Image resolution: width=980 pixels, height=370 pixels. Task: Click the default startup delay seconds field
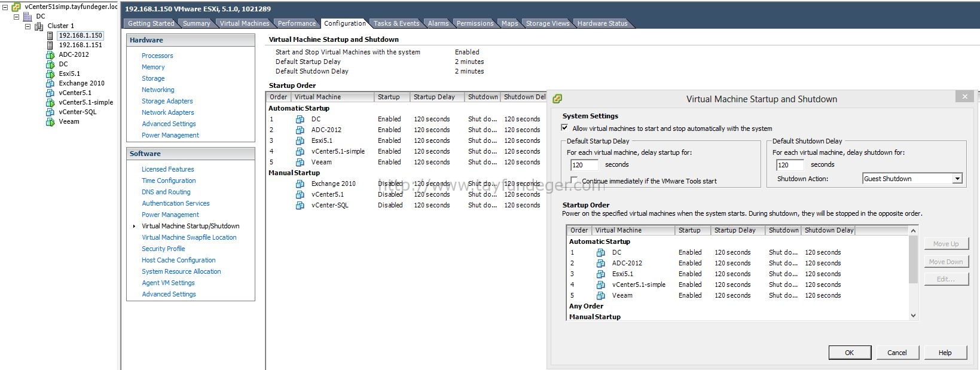coord(584,165)
